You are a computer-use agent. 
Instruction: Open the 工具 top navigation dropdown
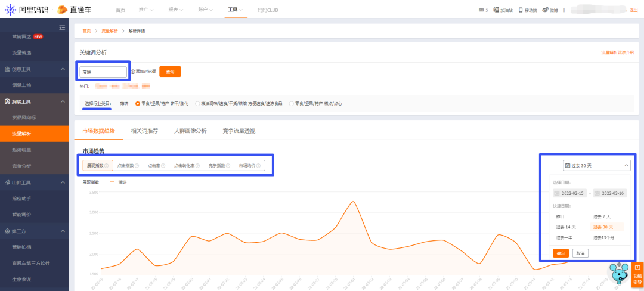click(x=236, y=10)
